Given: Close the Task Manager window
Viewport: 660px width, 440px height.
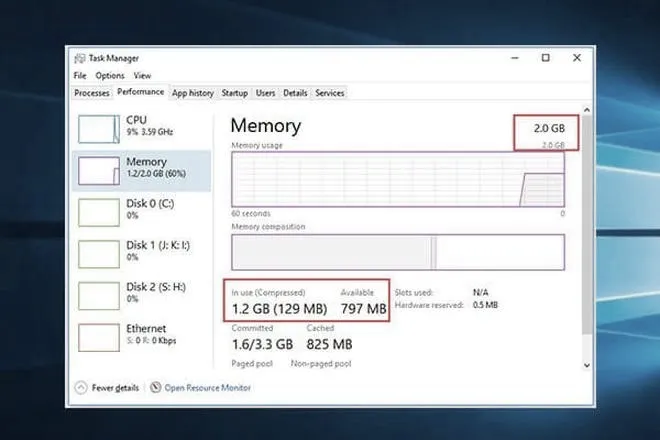Looking at the screenshot, I should (x=577, y=58).
